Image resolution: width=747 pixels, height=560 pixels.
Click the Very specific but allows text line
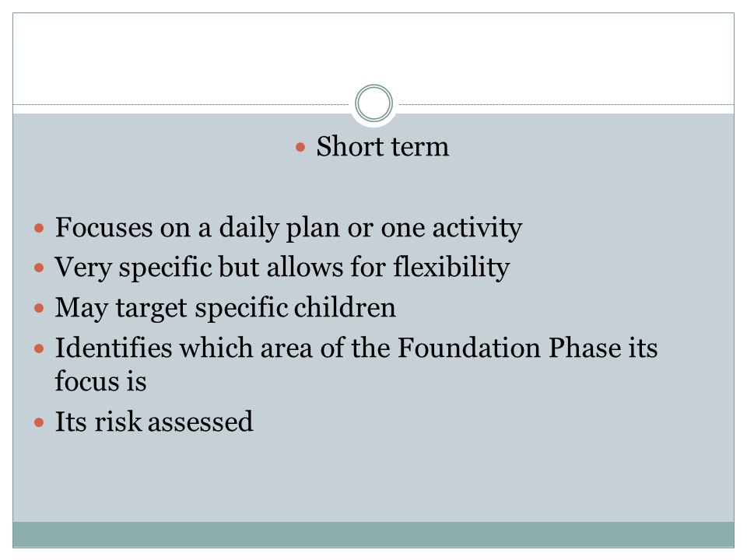(x=282, y=268)
